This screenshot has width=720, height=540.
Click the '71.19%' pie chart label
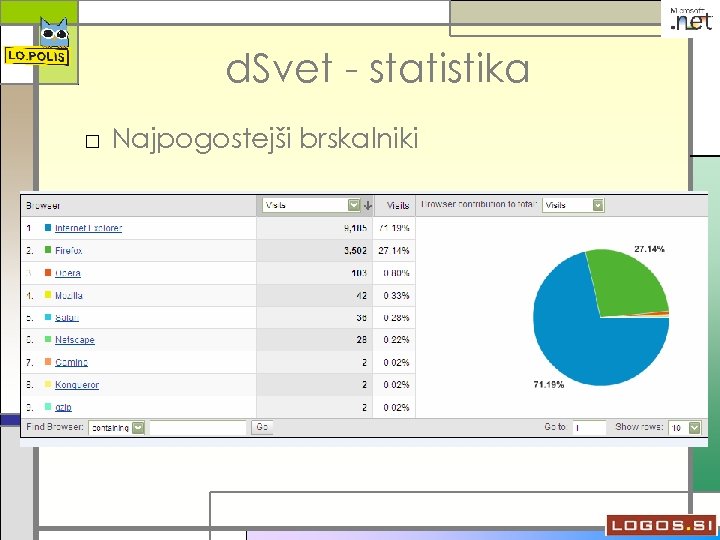pyautogui.click(x=549, y=385)
